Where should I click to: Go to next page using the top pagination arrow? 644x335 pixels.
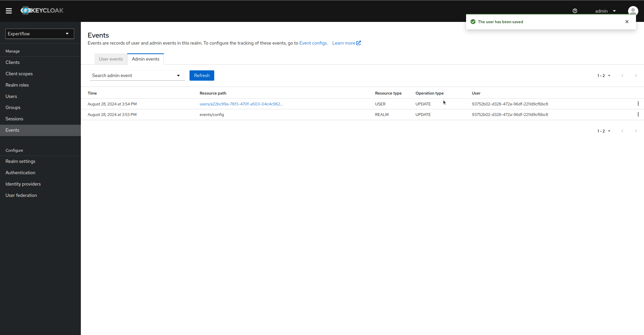(636, 75)
